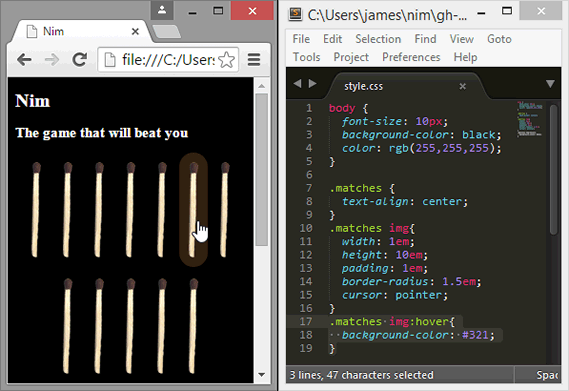
Task: Pick the fourth match in the bottom row
Action: (162, 326)
